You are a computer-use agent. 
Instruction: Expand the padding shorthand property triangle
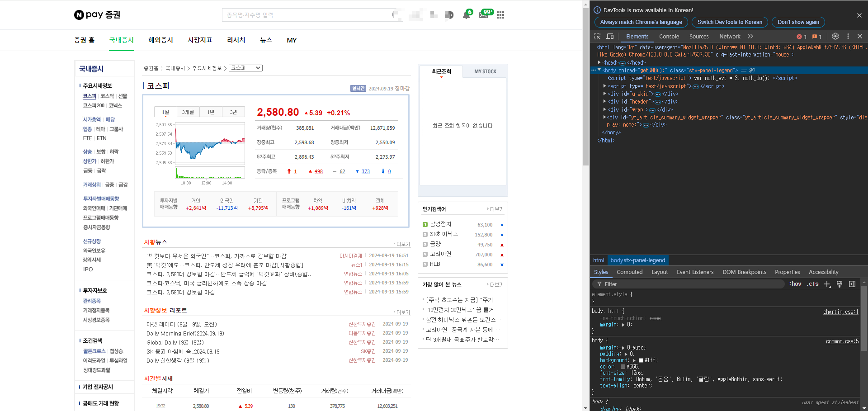coord(626,354)
